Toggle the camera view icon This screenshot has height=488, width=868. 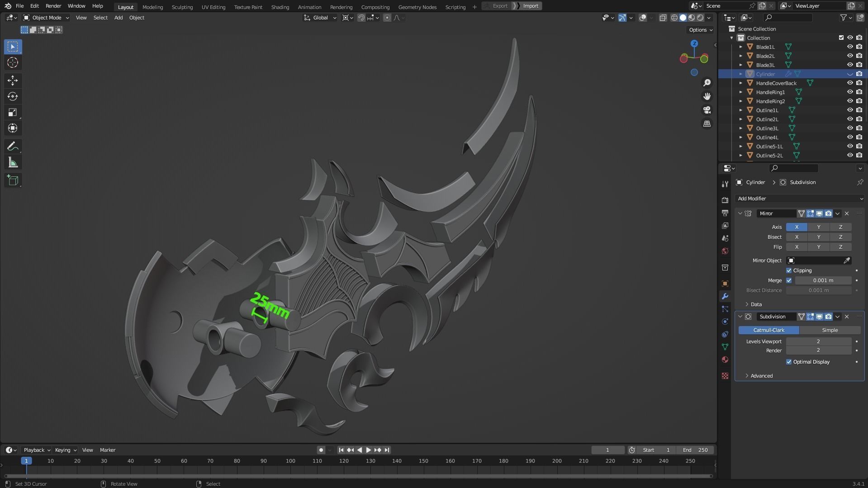pyautogui.click(x=707, y=110)
